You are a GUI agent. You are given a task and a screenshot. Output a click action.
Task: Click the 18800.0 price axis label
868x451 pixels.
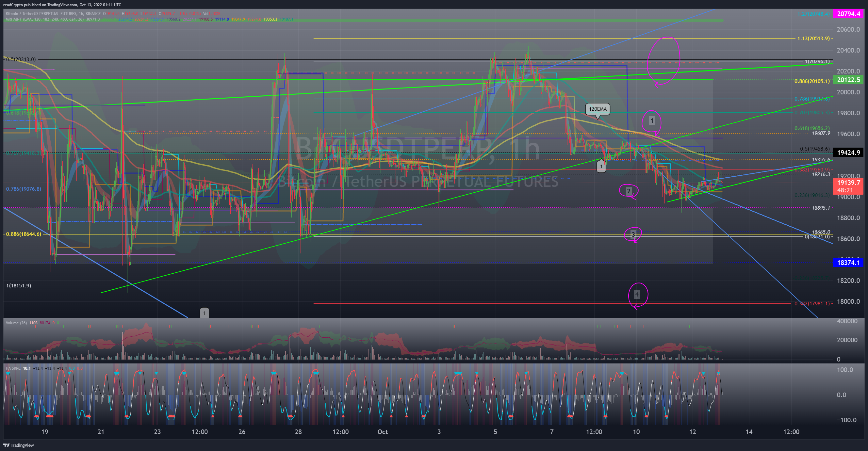pos(848,218)
